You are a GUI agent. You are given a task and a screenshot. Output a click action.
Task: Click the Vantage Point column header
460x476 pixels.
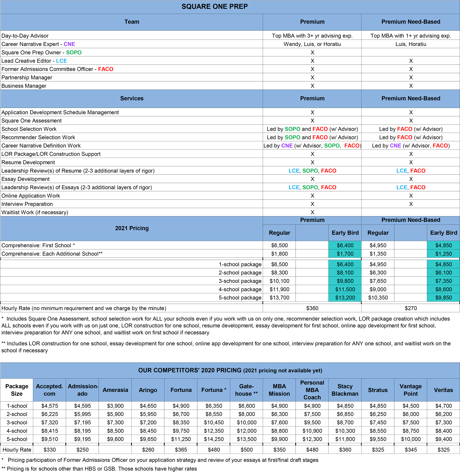click(x=411, y=390)
